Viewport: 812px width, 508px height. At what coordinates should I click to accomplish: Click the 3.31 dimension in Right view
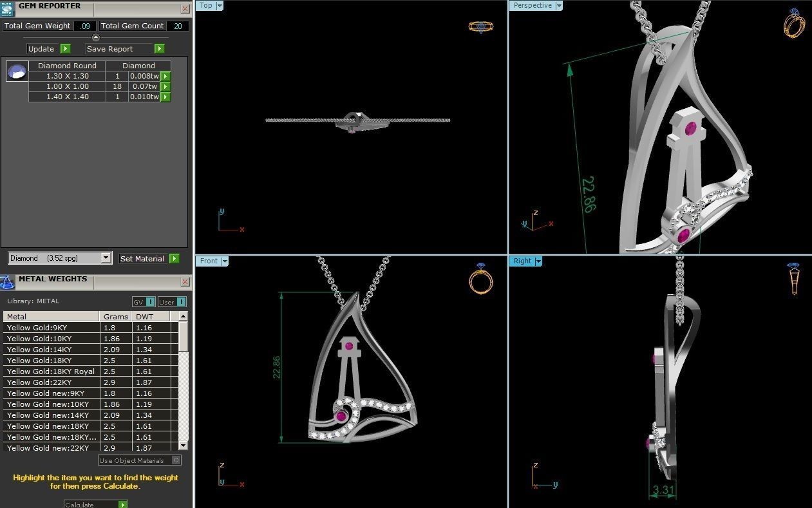[663, 491]
